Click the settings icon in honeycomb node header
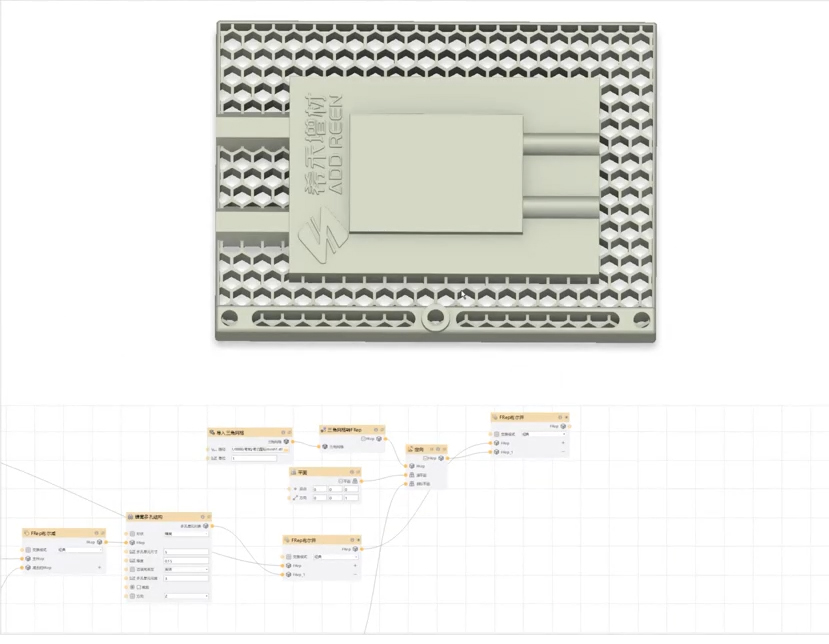 click(x=202, y=517)
